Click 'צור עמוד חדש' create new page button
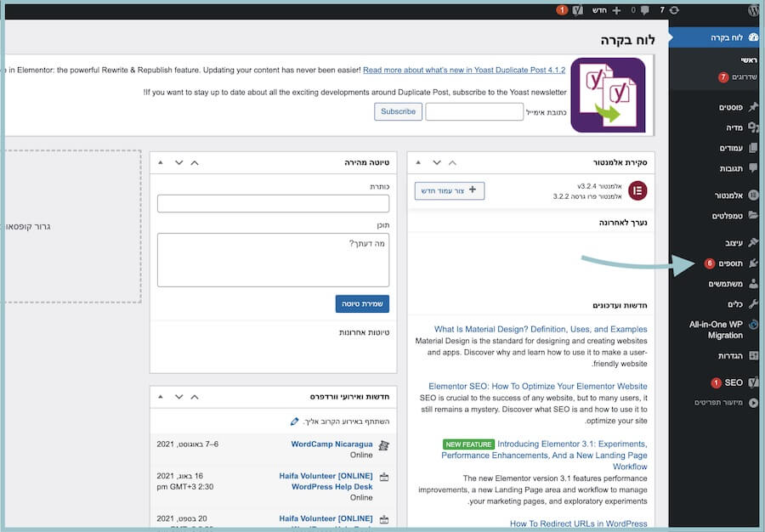Screen dimensions: 765x532 pyautogui.click(x=450, y=190)
